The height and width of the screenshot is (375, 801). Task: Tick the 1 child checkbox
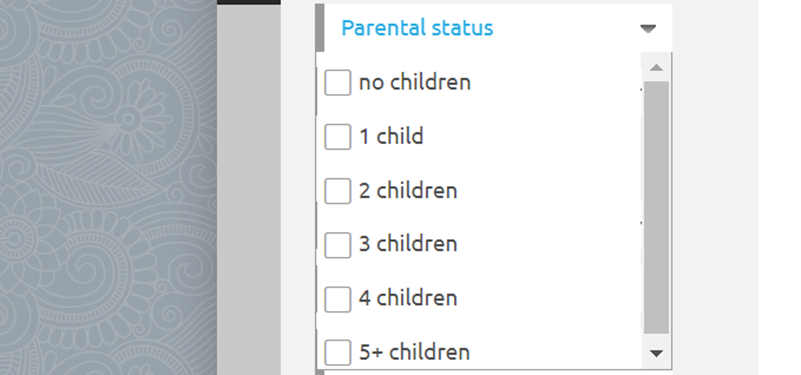338,137
